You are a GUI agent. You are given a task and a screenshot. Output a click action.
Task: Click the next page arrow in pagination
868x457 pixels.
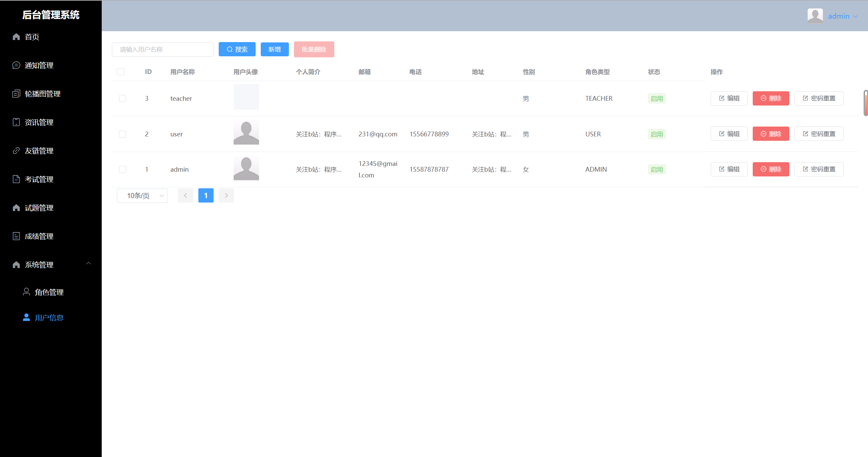tap(226, 195)
